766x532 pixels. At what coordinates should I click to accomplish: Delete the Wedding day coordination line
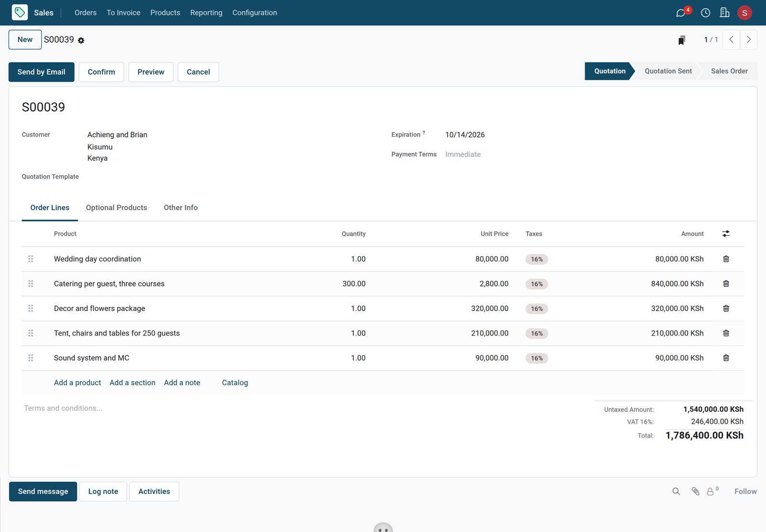click(726, 259)
